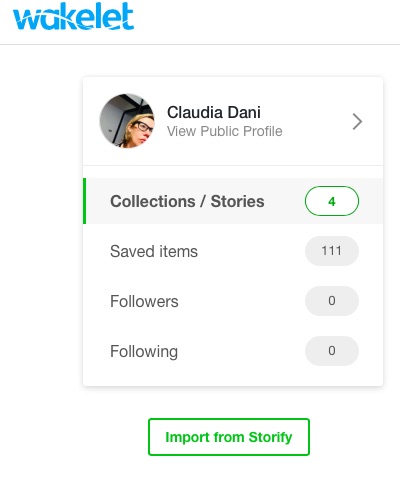400x478 pixels.
Task: Click the green 4 count badge
Action: 332,201
